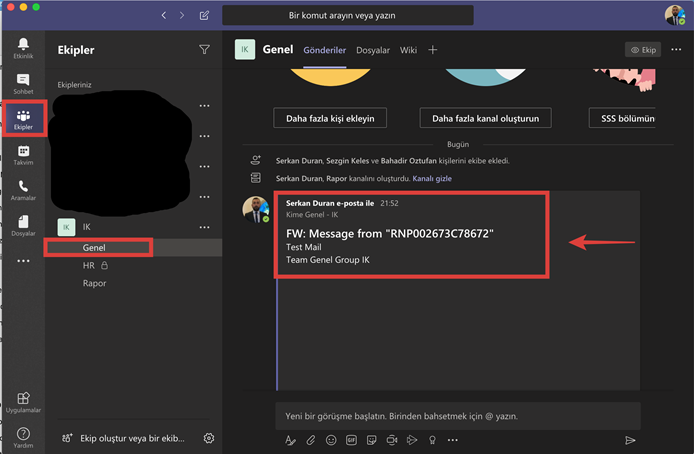694x454 pixels.
Task: Select the Ekipler teams icon
Action: [23, 119]
